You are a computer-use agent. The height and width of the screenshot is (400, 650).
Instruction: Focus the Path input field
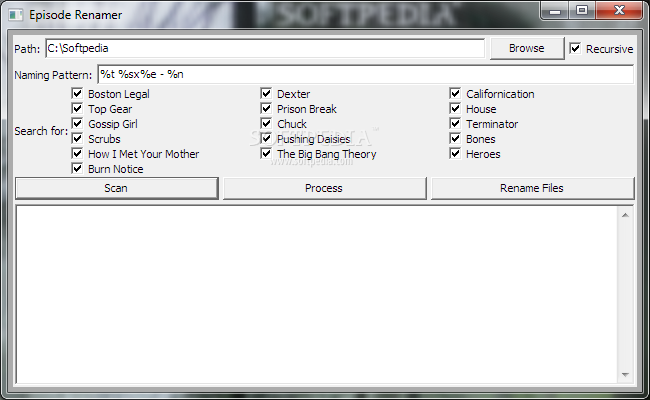pyautogui.click(x=265, y=48)
